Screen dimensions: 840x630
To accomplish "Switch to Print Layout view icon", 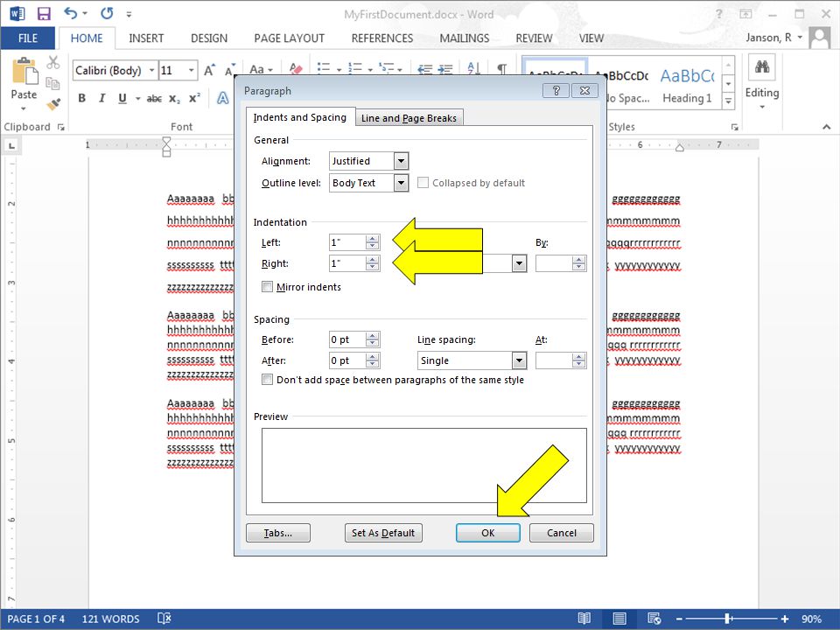I will click(x=619, y=619).
